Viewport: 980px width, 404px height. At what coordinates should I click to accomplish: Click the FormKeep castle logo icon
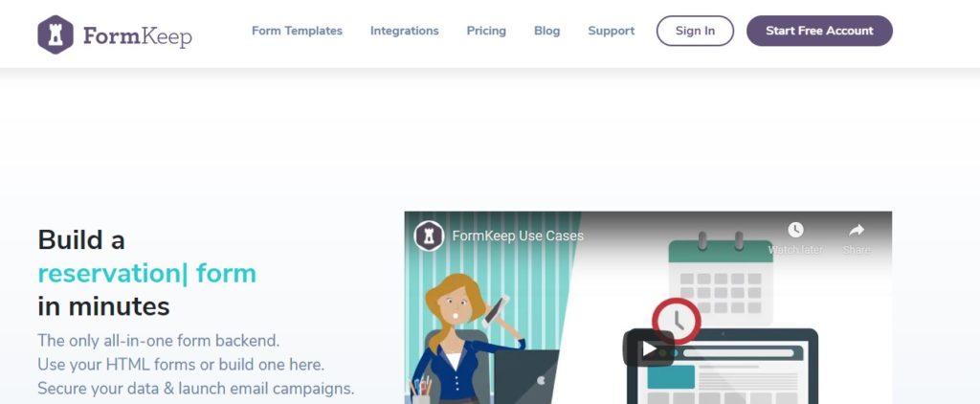pyautogui.click(x=56, y=34)
